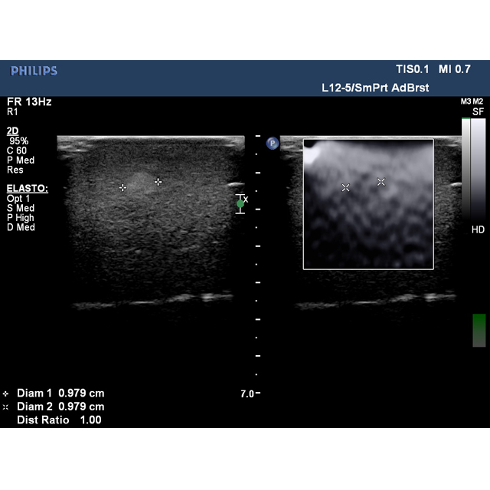Click the green compression quality bar indicator
This screenshot has height=490, width=490.
(479, 330)
